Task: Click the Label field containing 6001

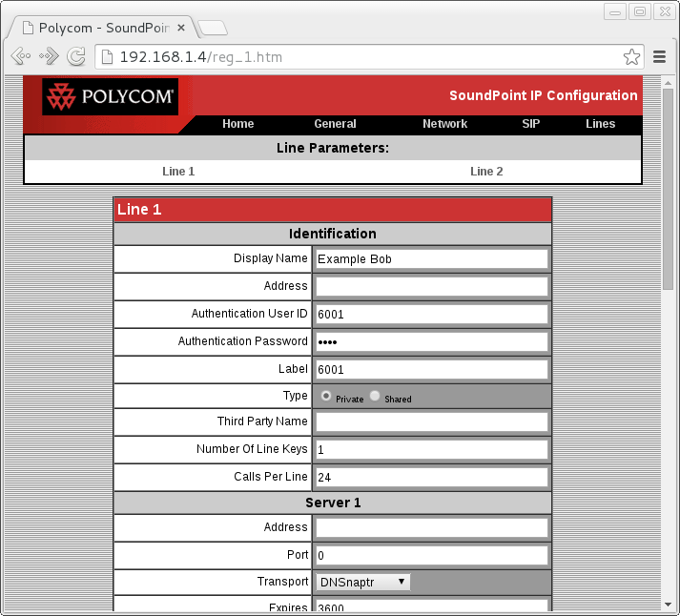Action: point(432,370)
